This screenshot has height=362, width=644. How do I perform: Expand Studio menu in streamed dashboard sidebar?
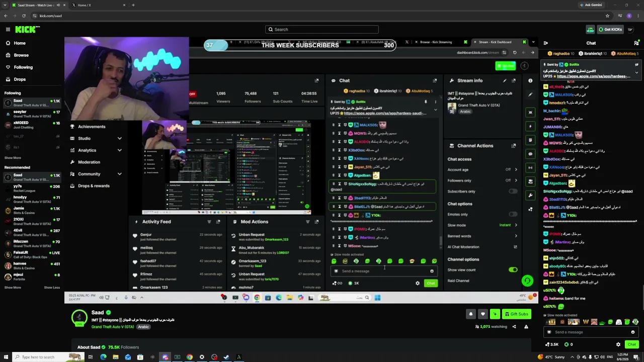click(x=119, y=139)
